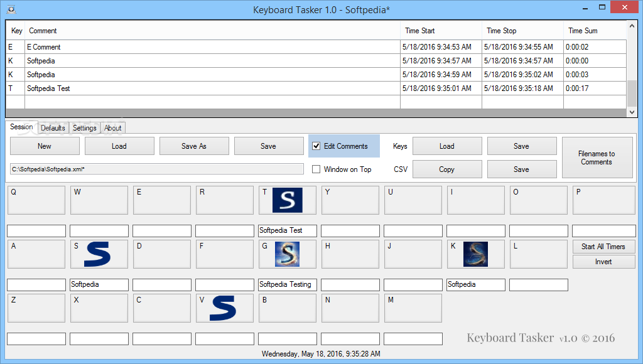The image size is (643, 364).
Task: Click the Time Start column header
Action: 441,31
